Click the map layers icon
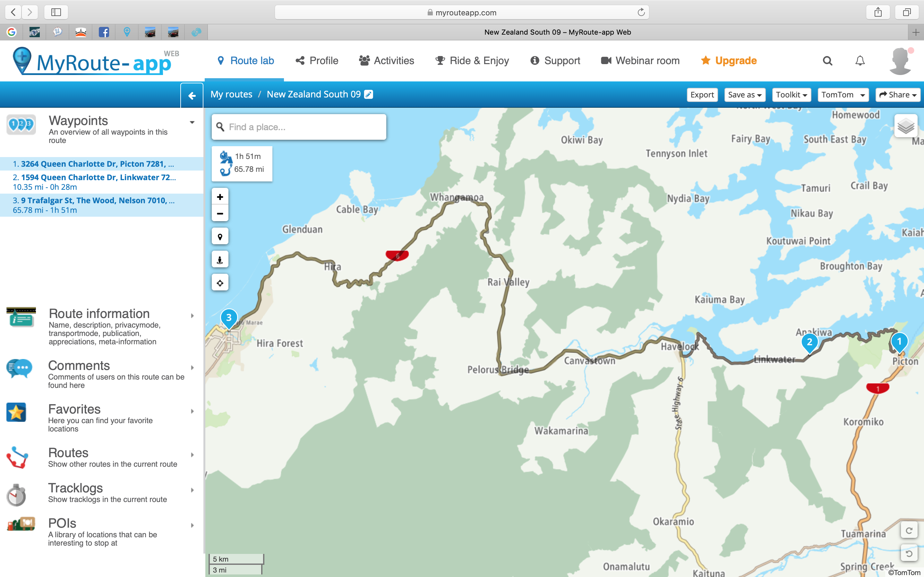Image resolution: width=924 pixels, height=577 pixels. click(x=905, y=126)
